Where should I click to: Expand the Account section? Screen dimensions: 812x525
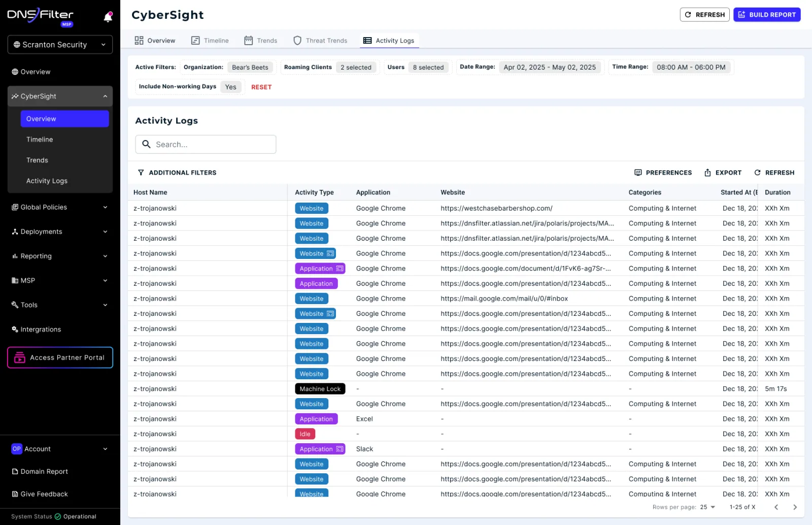tap(105, 449)
